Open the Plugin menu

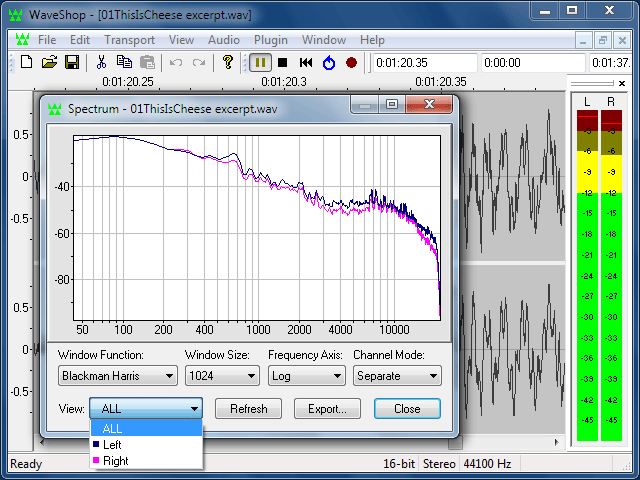tap(271, 40)
